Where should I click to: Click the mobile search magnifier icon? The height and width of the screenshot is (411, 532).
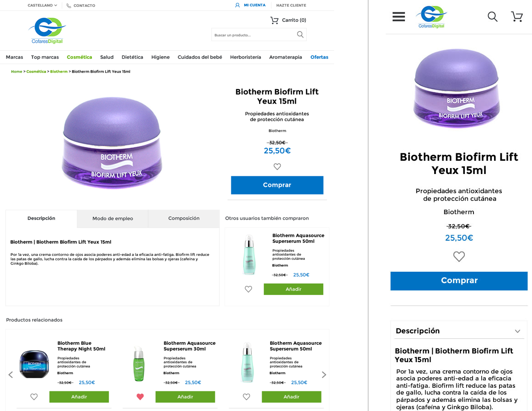point(492,17)
